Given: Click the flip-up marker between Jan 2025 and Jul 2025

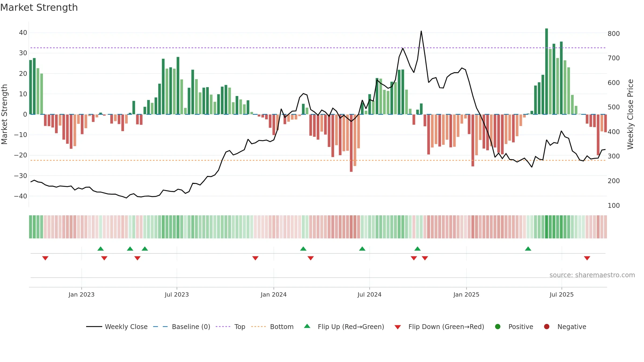Looking at the screenshot, I should 528,249.
